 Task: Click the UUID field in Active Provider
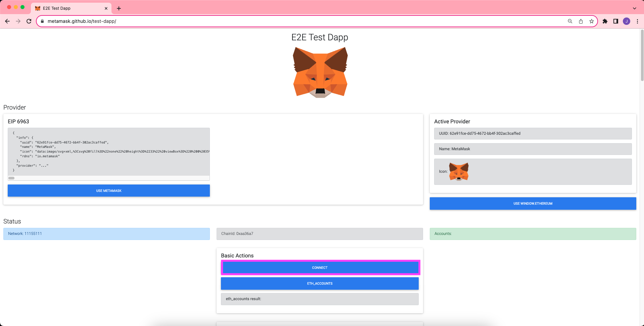point(533,133)
